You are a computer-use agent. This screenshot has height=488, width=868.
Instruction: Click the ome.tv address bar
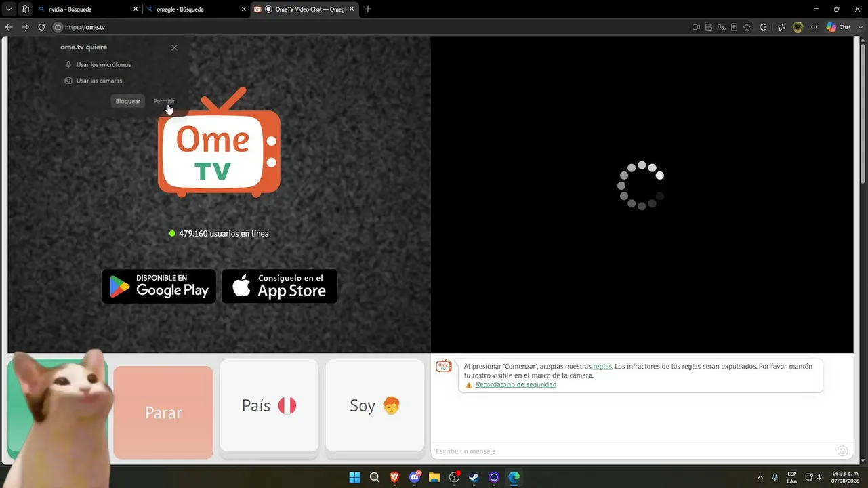(x=373, y=27)
